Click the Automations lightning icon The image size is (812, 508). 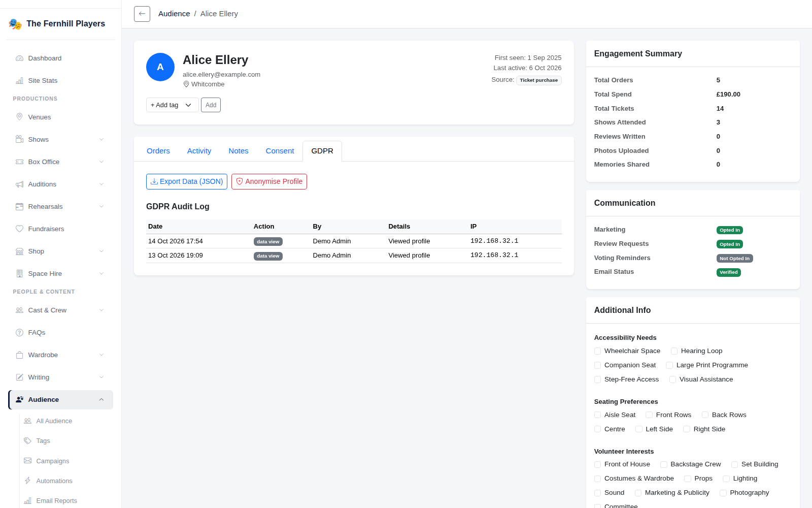tap(27, 481)
